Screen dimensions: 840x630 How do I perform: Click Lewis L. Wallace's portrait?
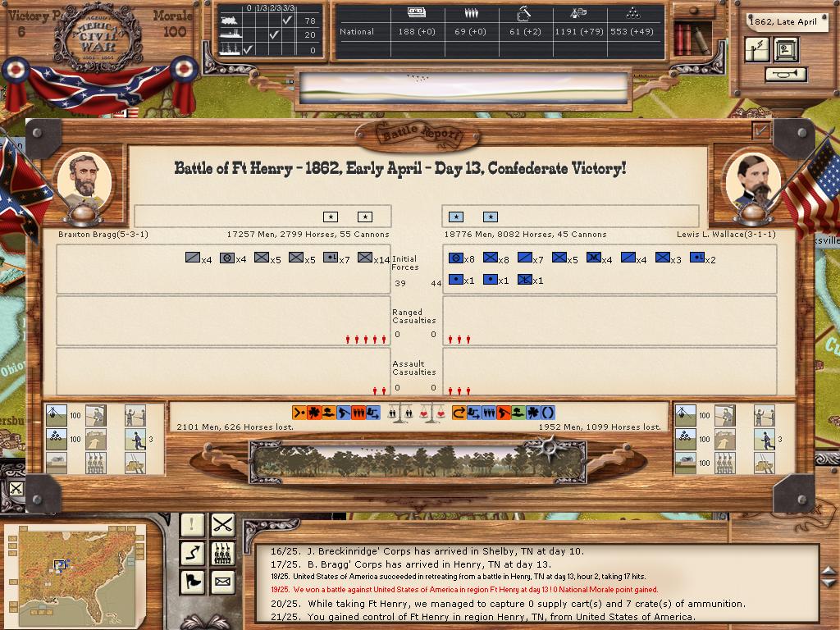click(x=753, y=180)
